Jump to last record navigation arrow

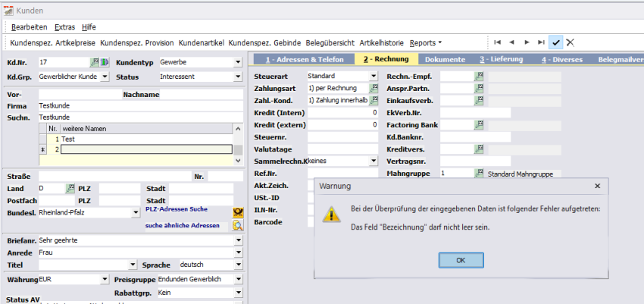541,42
